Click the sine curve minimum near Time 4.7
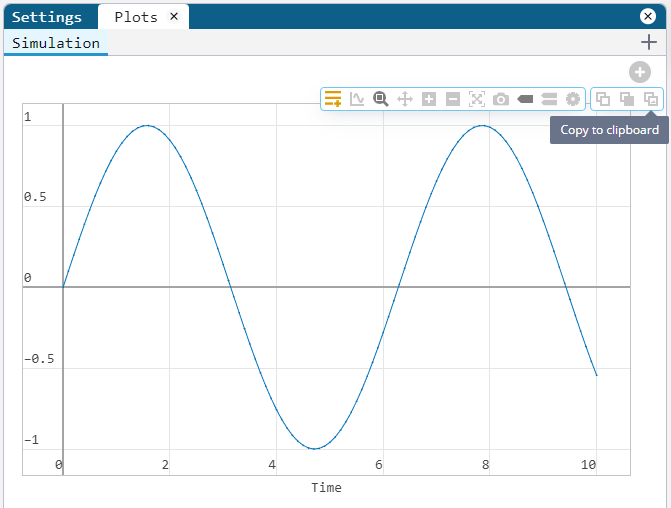 click(314, 449)
